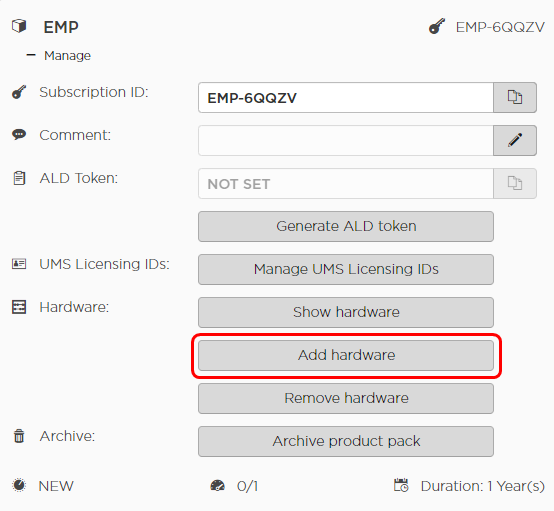
Task: Click the clipboard icon beside ALD Token
Action: (19, 178)
